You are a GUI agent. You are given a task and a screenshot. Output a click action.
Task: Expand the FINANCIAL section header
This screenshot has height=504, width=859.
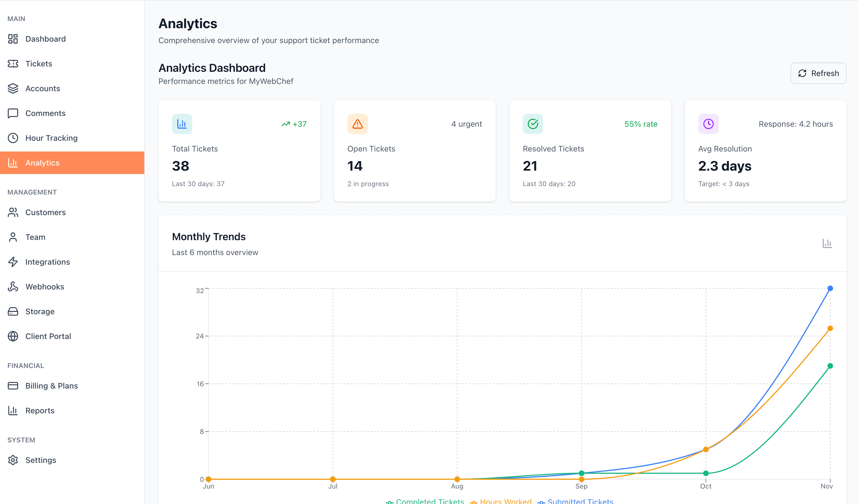click(26, 365)
